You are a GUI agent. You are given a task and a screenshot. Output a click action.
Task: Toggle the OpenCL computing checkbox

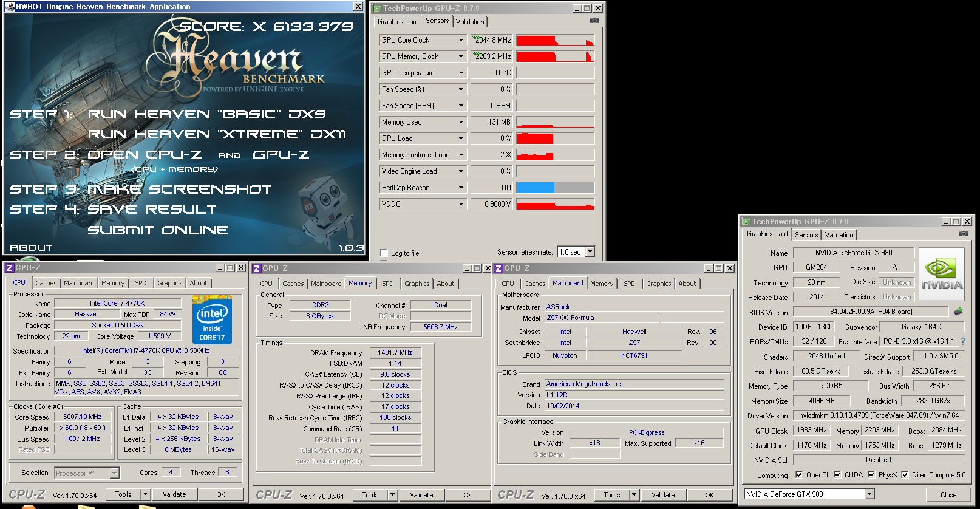799,475
